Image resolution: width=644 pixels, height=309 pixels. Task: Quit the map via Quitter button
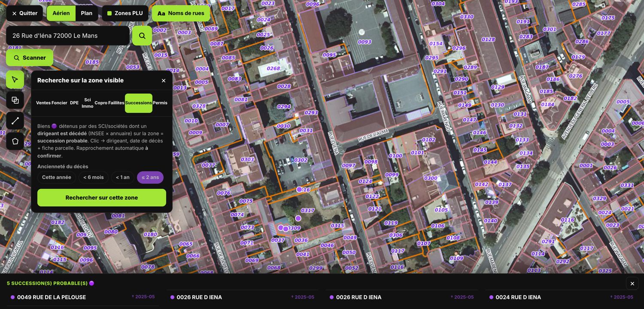point(24,13)
